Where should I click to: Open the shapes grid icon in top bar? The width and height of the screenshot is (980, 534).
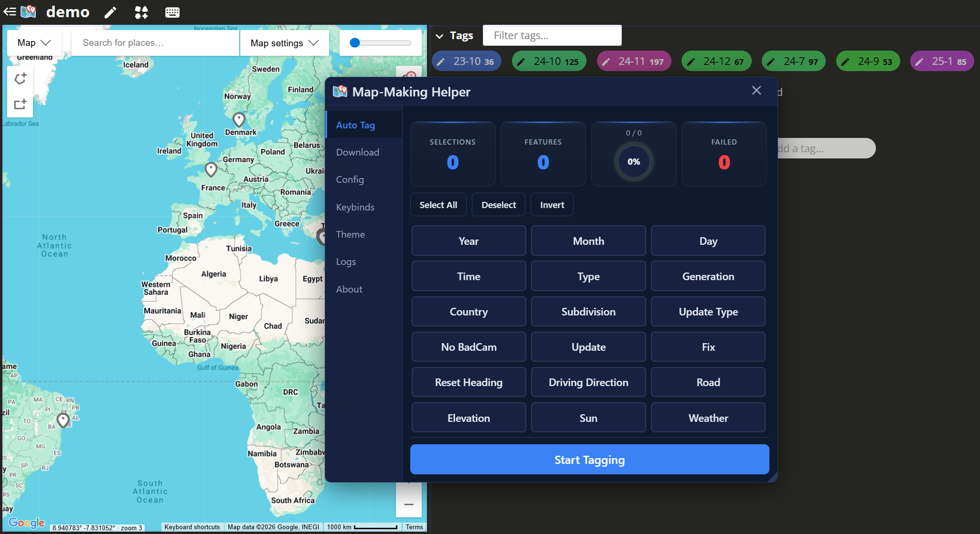click(141, 12)
